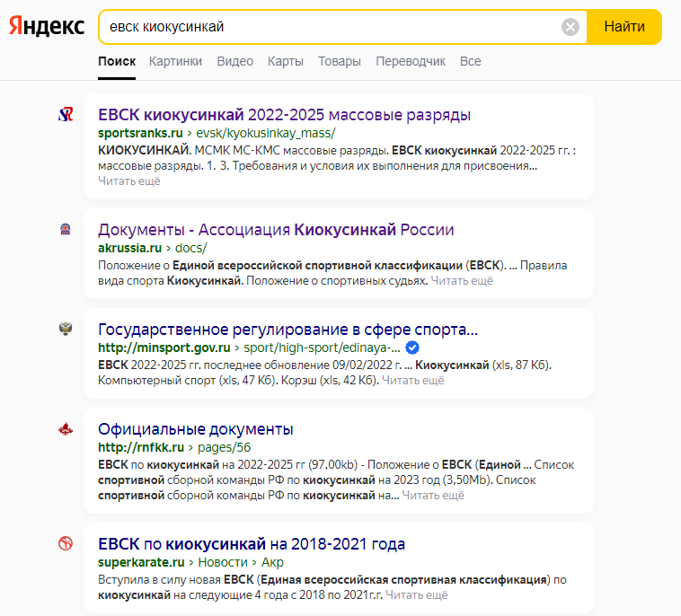The height and width of the screenshot is (616, 681).
Task: Click Читать ещё in the minsport.gov.ru result
Action: (413, 380)
